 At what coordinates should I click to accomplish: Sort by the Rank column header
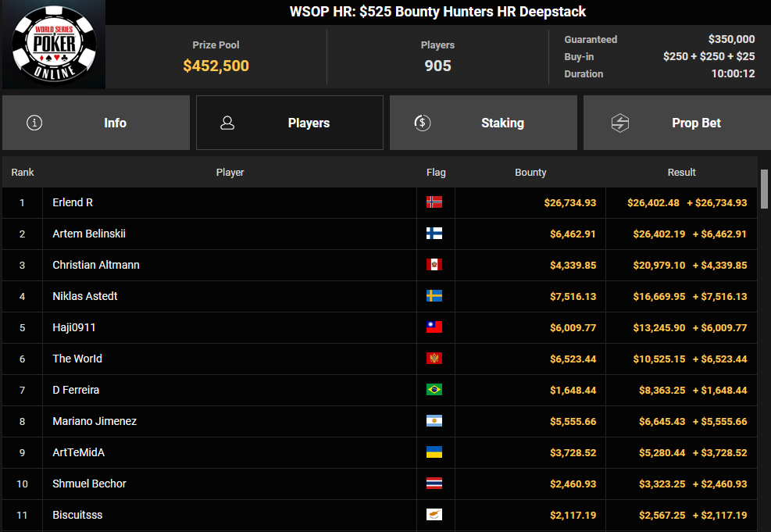(x=23, y=173)
